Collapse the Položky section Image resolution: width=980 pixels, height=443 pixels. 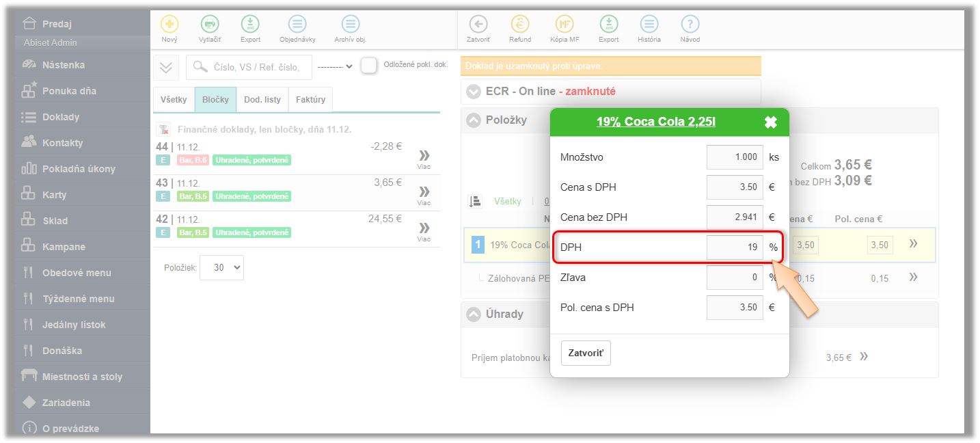474,120
